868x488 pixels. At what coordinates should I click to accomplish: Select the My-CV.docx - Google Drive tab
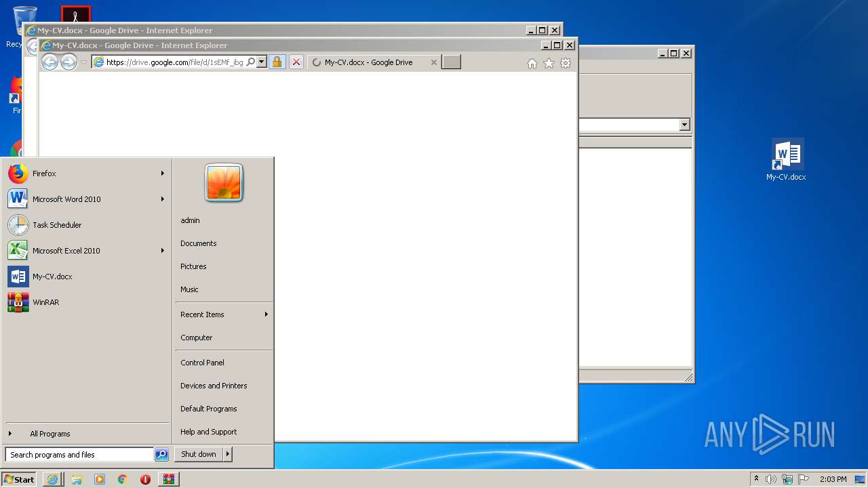click(x=369, y=62)
